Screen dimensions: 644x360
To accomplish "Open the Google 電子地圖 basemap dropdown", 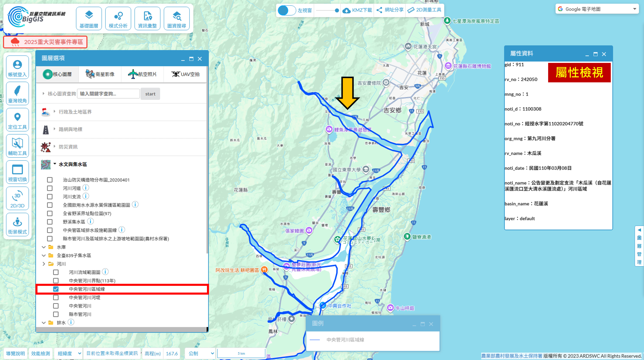I will pos(597,9).
